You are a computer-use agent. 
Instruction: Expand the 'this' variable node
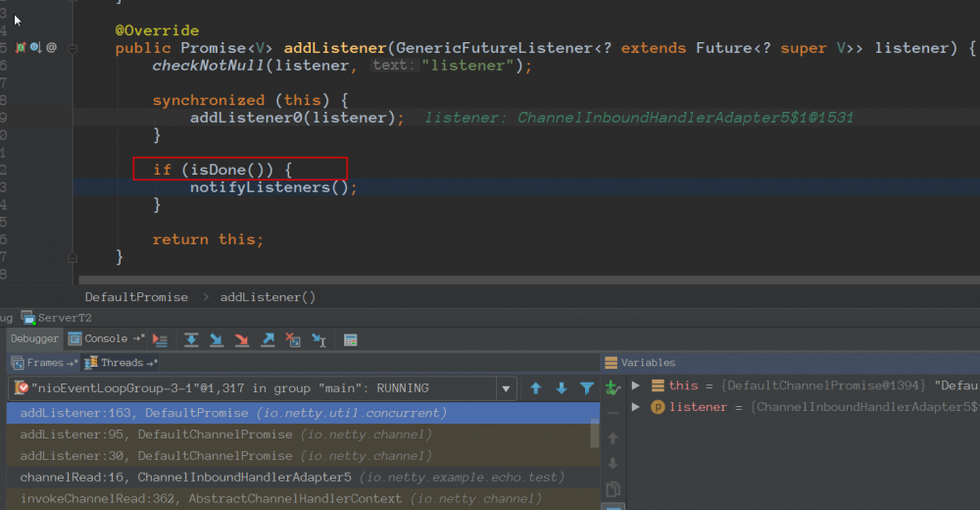pos(636,386)
